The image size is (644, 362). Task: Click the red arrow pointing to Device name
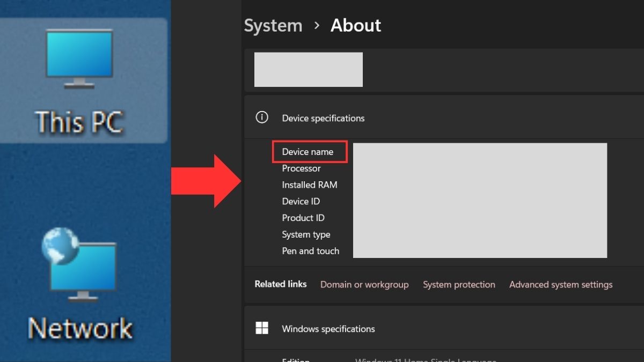click(206, 181)
